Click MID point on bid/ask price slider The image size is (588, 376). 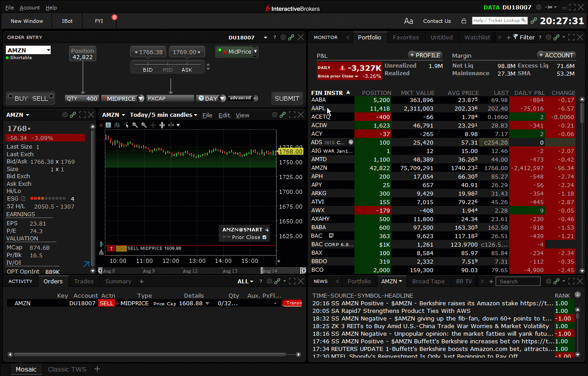coord(168,70)
